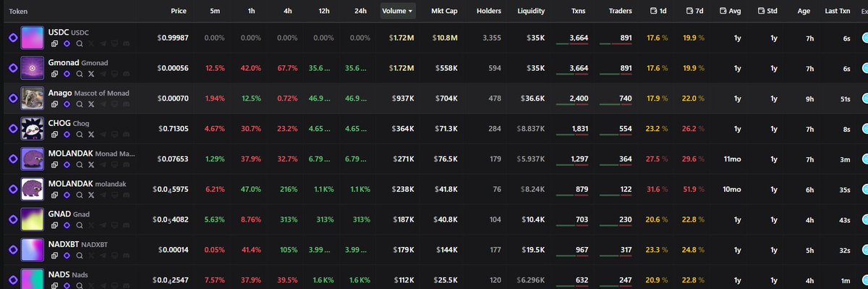The height and width of the screenshot is (289, 868).
Task: Open CHOG's X (Twitter) icon
Action: pos(92,135)
